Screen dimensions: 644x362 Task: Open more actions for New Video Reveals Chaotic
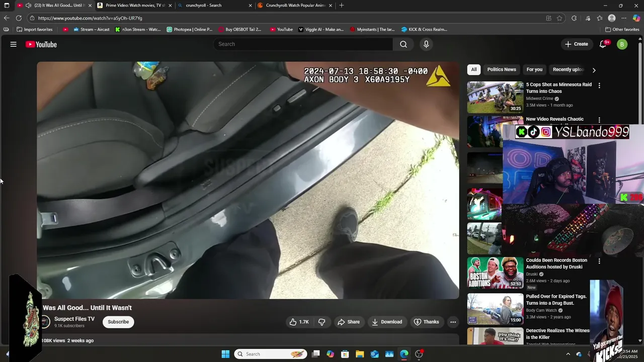pos(599,120)
